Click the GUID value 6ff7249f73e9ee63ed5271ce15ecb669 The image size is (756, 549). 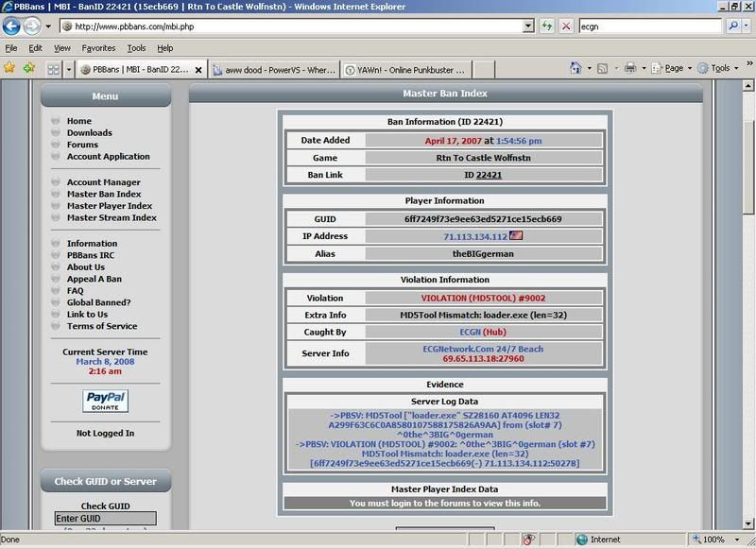[483, 219]
